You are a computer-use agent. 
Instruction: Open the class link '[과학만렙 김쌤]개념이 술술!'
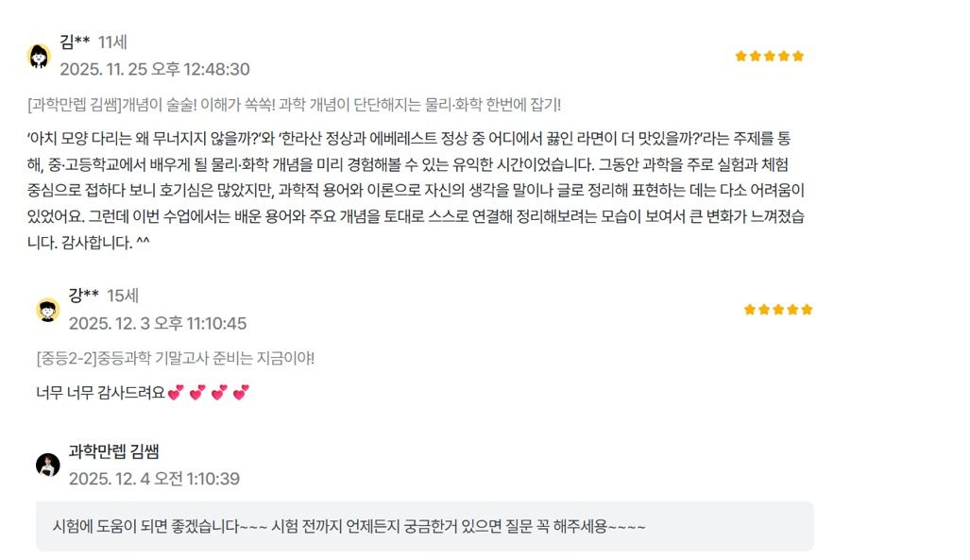tap(295, 104)
